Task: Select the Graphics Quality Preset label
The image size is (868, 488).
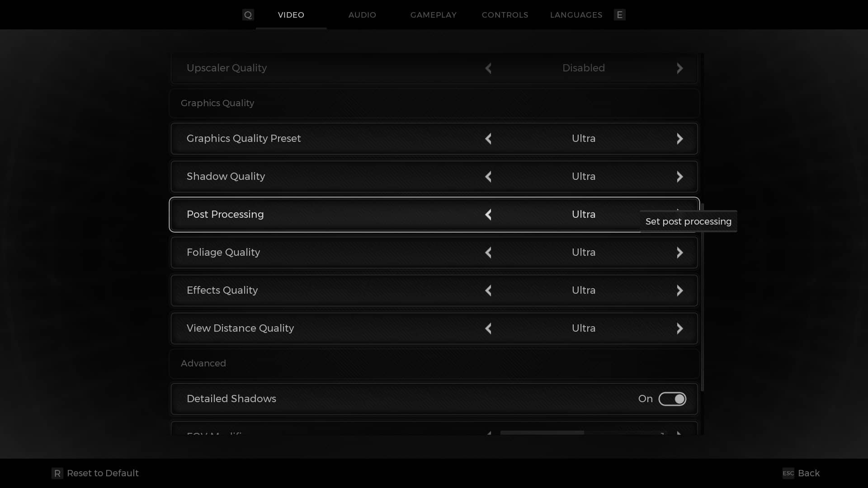Action: pyautogui.click(x=244, y=139)
